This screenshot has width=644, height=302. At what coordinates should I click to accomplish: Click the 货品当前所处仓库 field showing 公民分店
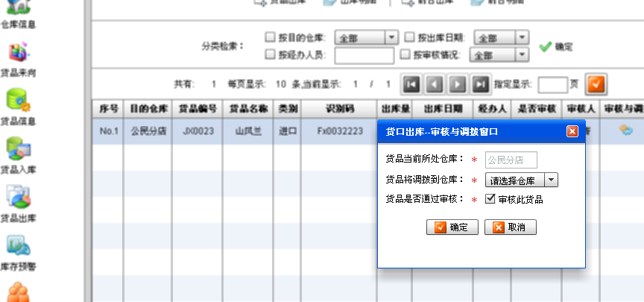[511, 160]
